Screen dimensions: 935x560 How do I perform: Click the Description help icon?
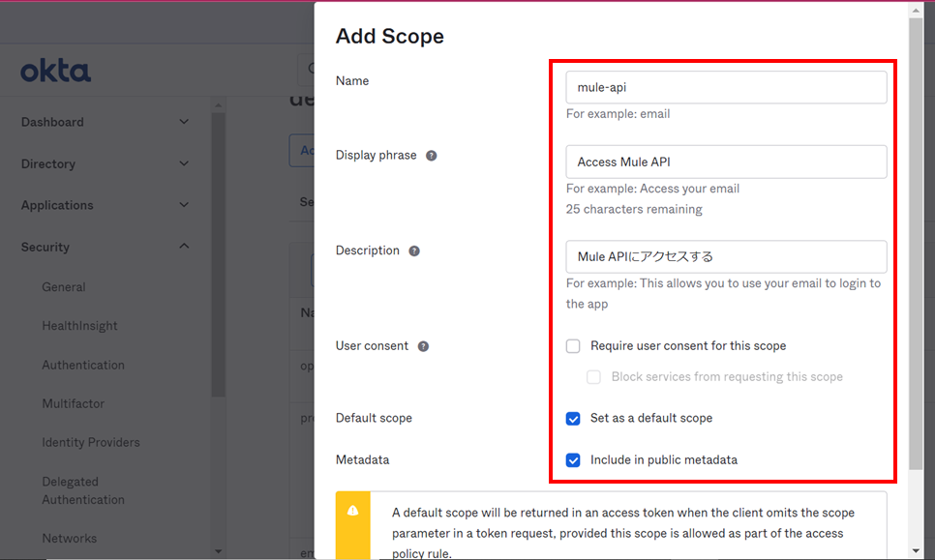click(x=414, y=251)
